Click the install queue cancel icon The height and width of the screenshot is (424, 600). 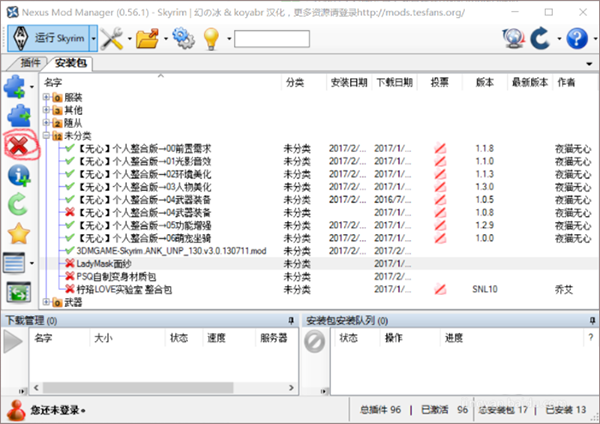tap(315, 341)
